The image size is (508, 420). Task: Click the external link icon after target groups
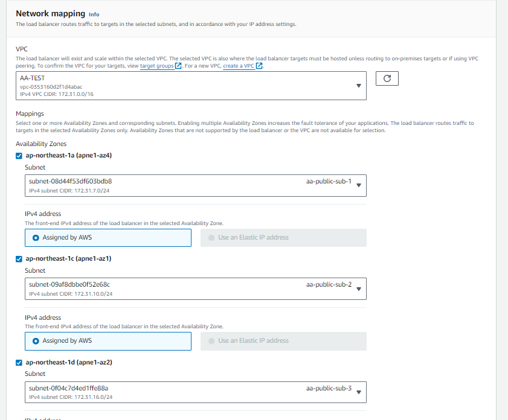tap(178, 66)
